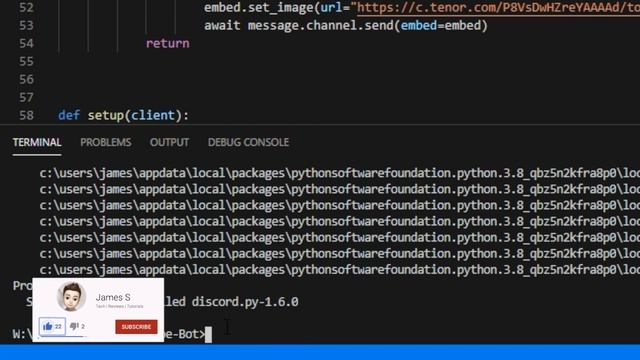This screenshot has width=640, height=360.
Task: Switch to the TERMINAL tab
Action: [x=37, y=142]
